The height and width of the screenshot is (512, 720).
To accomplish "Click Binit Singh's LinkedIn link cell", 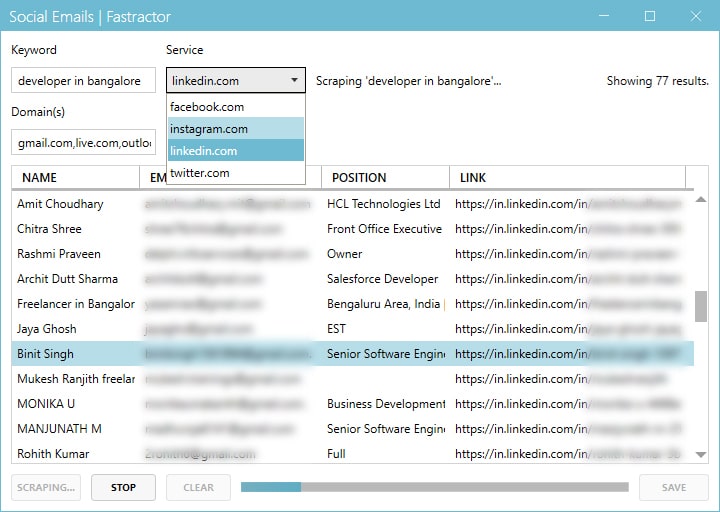I will tap(568, 354).
